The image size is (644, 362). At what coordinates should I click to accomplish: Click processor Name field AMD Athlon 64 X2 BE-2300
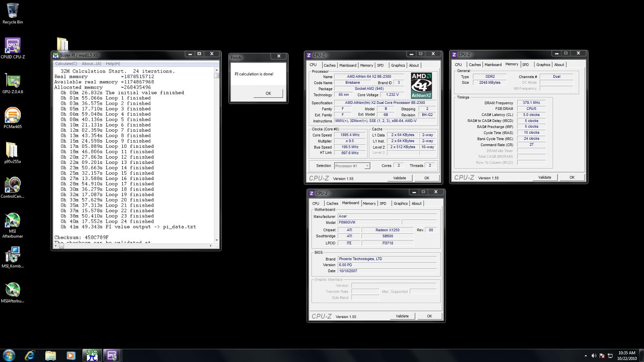click(369, 77)
